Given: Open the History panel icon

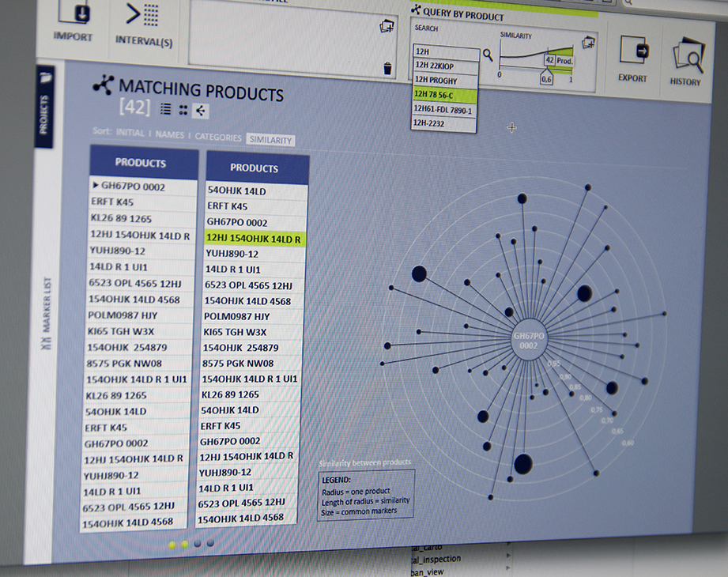Looking at the screenshot, I should point(688,56).
